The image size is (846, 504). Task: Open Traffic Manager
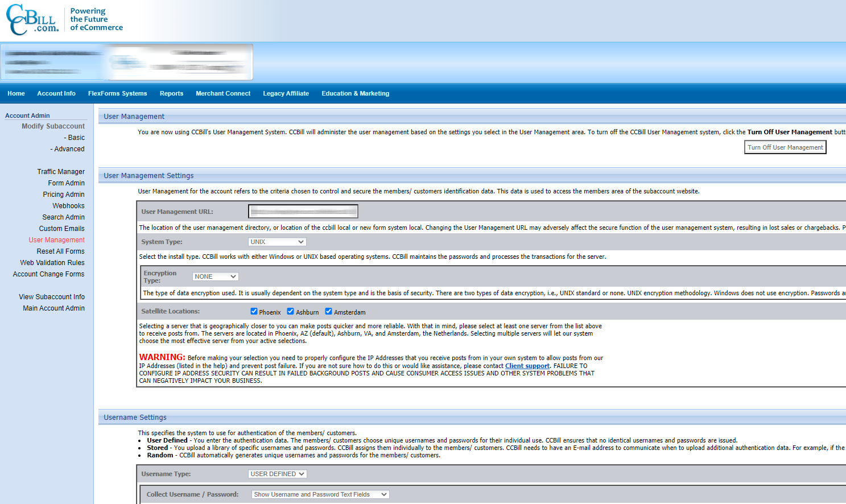[61, 172]
